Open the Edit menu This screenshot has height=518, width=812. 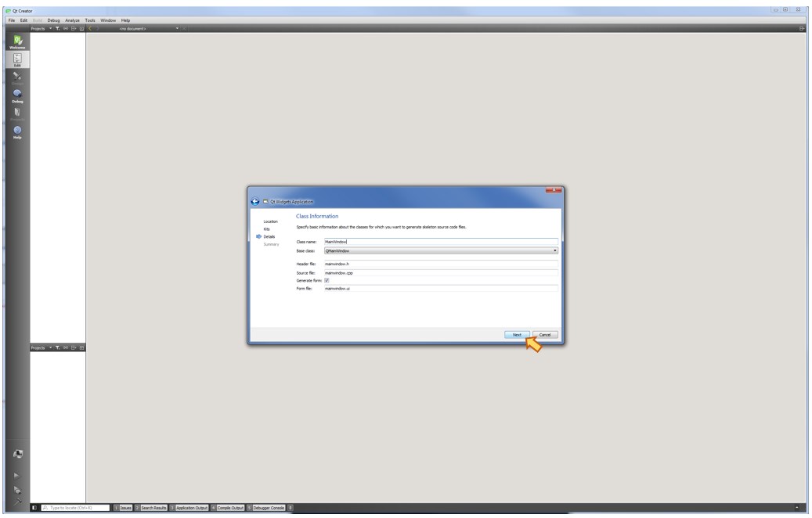coord(23,20)
